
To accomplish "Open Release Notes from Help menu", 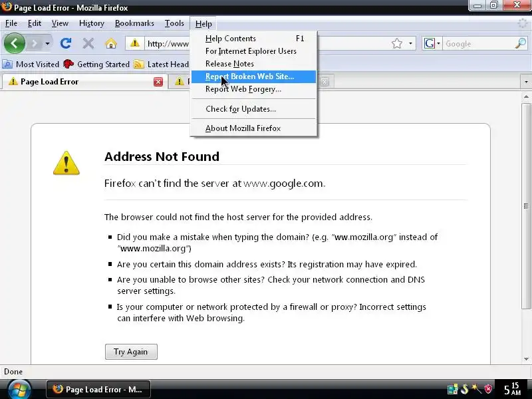I will 254,63.
